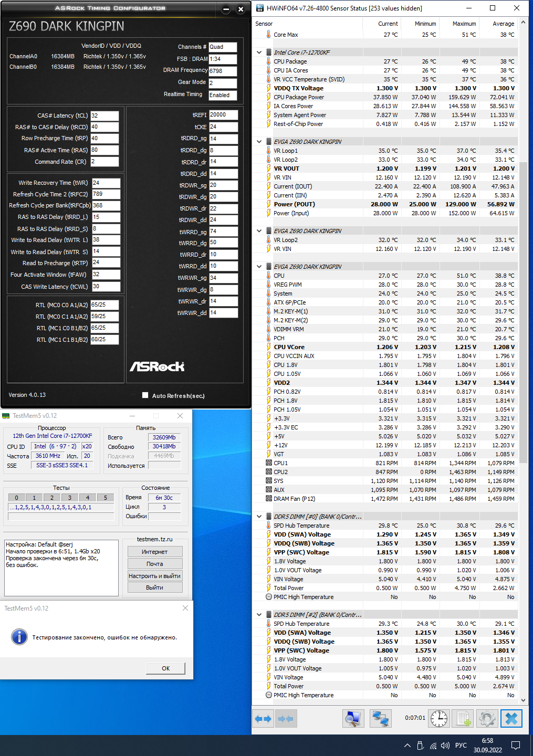Screen dimensions: 533x756
Task: Click the fan icon of CPU1 row
Action: click(x=269, y=463)
